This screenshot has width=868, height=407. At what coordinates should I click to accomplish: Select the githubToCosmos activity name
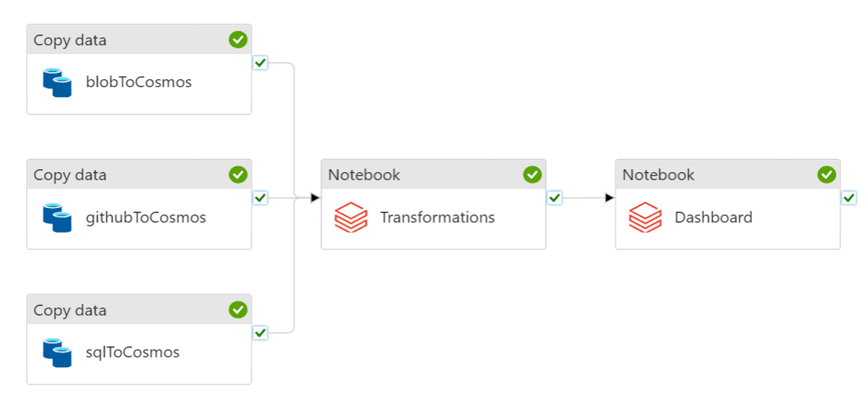(146, 217)
